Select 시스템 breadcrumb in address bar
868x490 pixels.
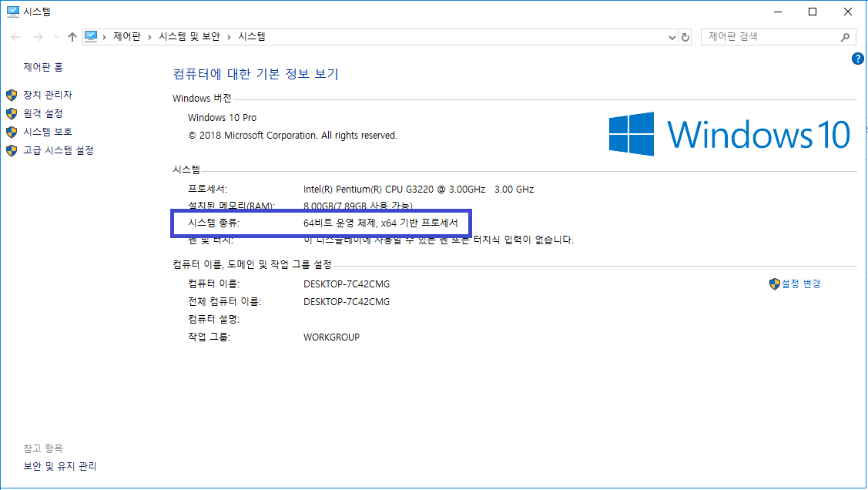pyautogui.click(x=252, y=36)
